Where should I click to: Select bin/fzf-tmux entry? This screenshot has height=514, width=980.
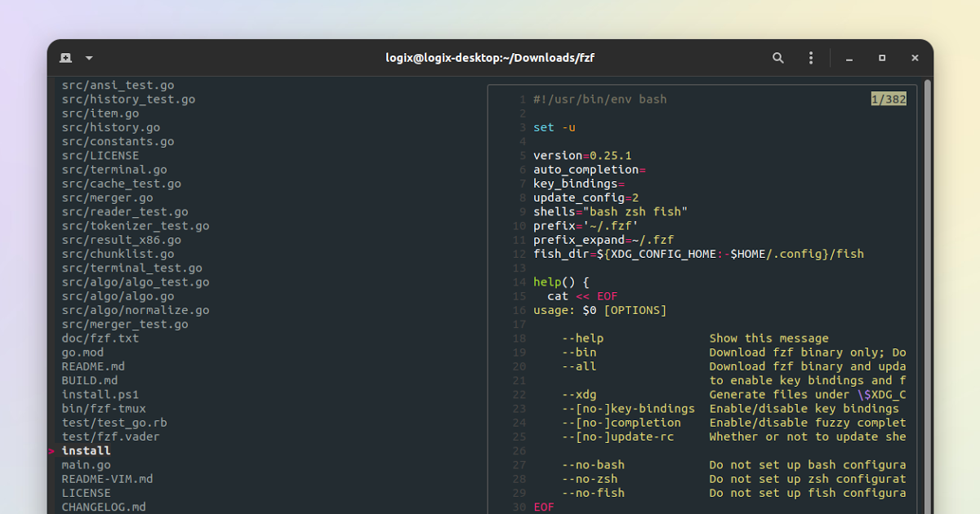pos(104,409)
